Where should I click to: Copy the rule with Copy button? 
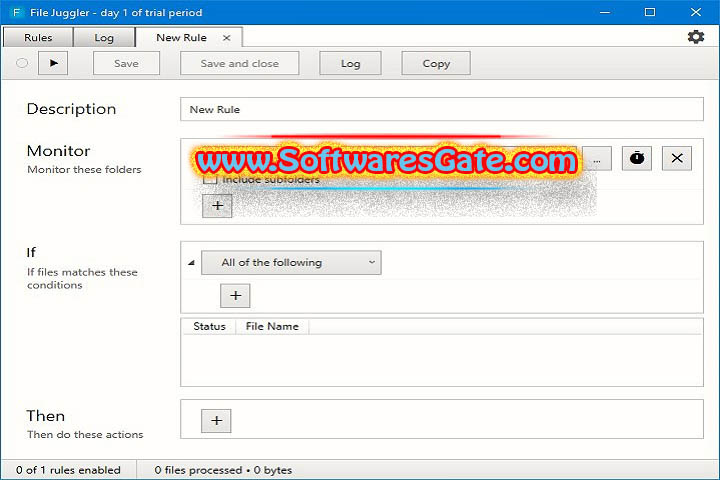(x=436, y=63)
